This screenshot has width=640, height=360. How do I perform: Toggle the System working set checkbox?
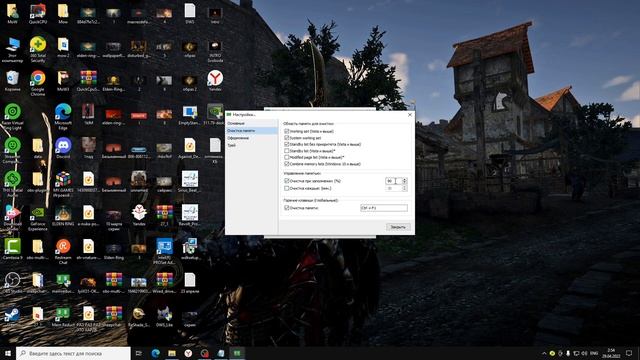(x=287, y=138)
